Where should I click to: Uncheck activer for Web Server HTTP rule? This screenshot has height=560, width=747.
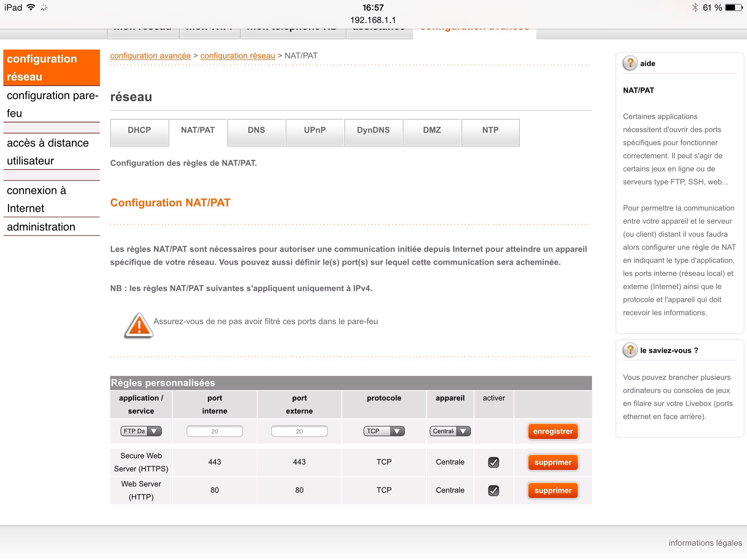coord(494,490)
